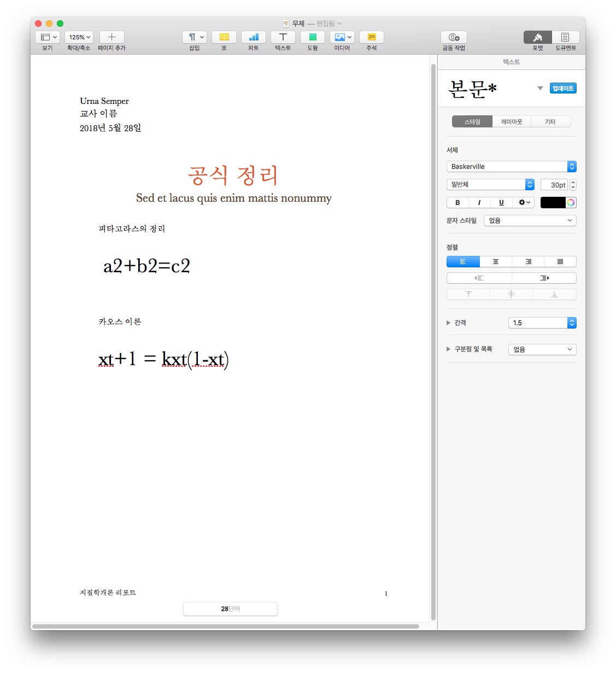Open advanced text options gear menu
Viewport: 616px width, 674px height.
point(524,202)
